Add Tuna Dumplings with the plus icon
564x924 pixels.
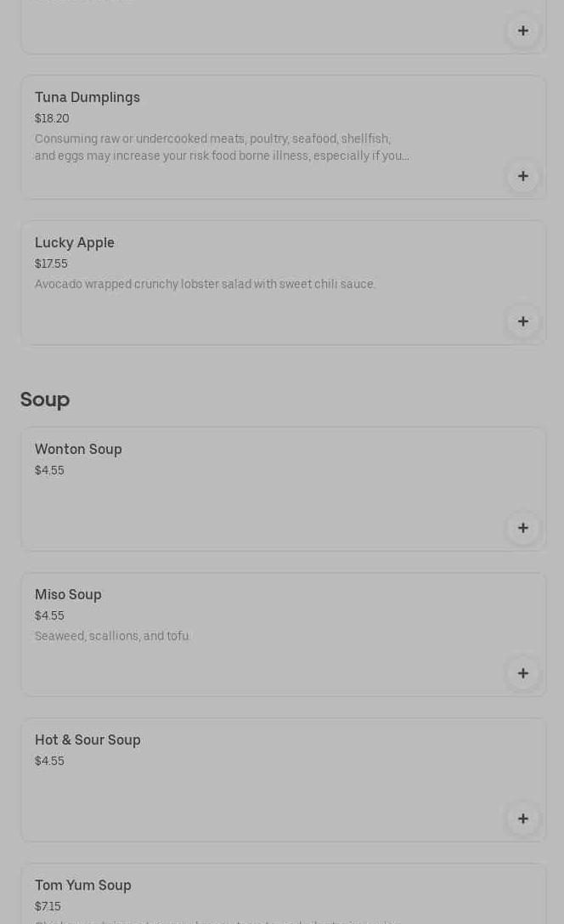point(523,176)
